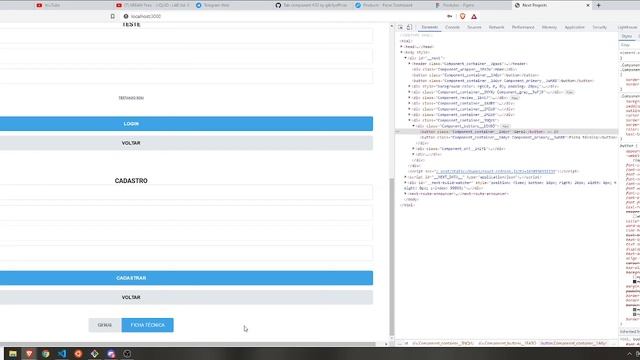
Task: Click the Brave Rewards triangle icon
Action: point(474,17)
